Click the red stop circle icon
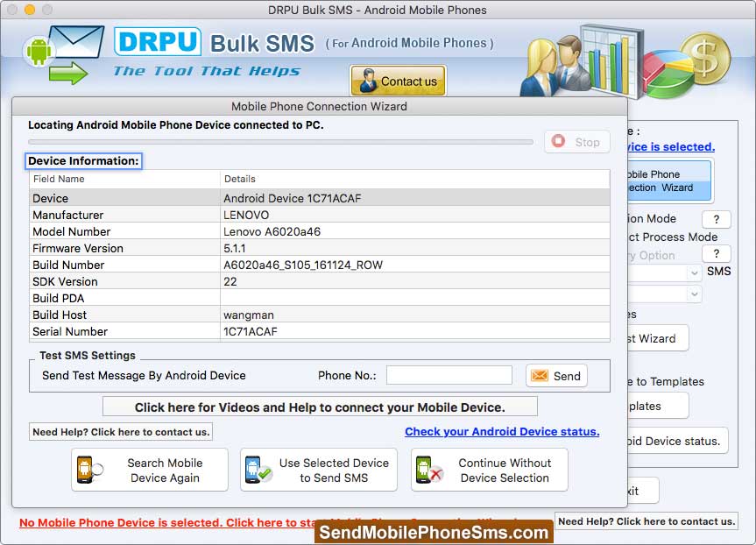The height and width of the screenshot is (545, 756). pos(558,141)
